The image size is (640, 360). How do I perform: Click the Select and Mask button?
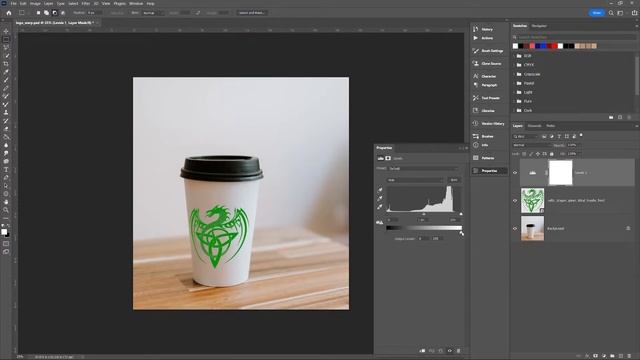pyautogui.click(x=251, y=13)
